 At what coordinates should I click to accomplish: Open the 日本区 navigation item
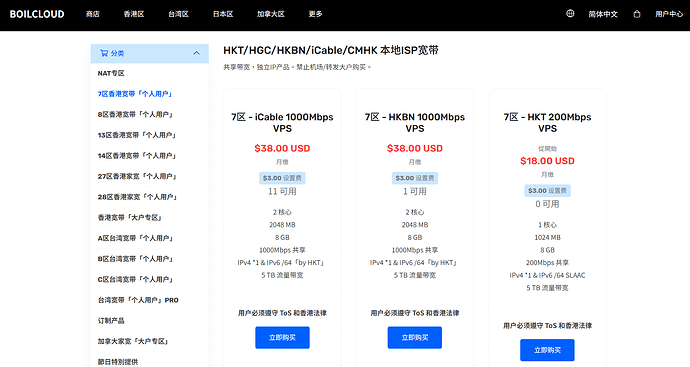(223, 14)
